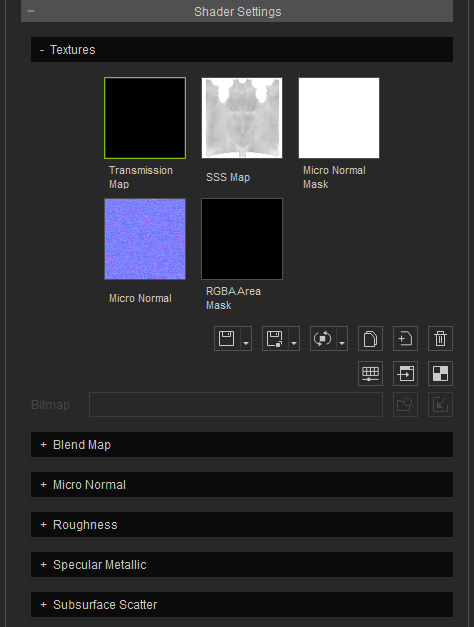Click the browse bitmap folder icon
This screenshot has height=627, width=474.
[406, 405]
